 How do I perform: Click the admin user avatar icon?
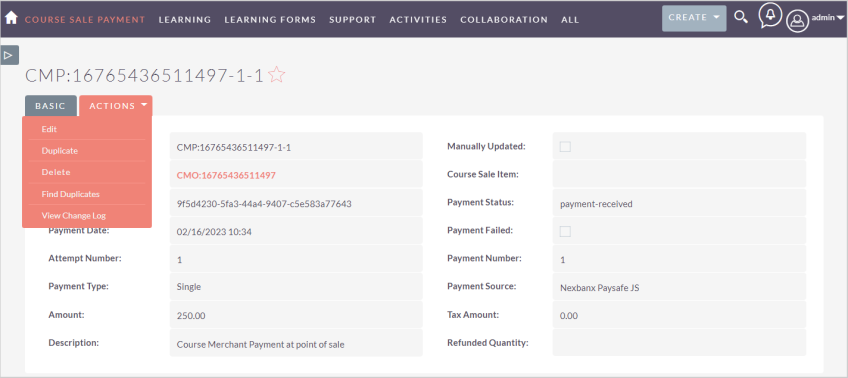(797, 21)
